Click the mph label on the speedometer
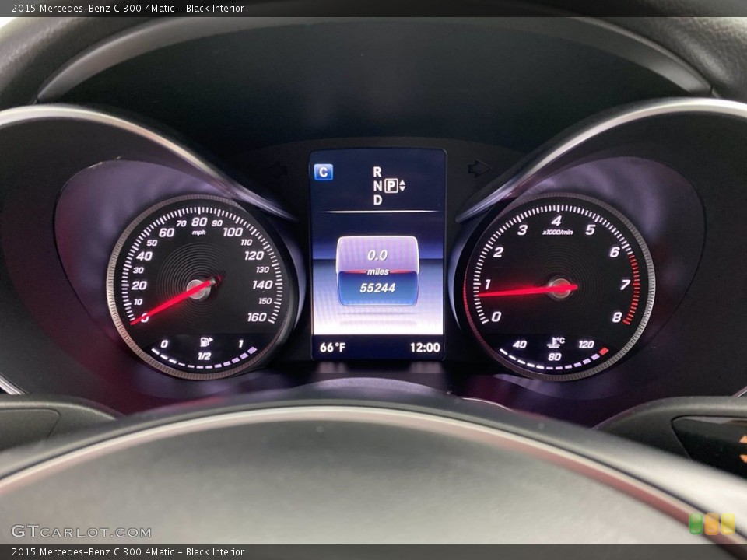The height and width of the screenshot is (560, 747). 198,233
